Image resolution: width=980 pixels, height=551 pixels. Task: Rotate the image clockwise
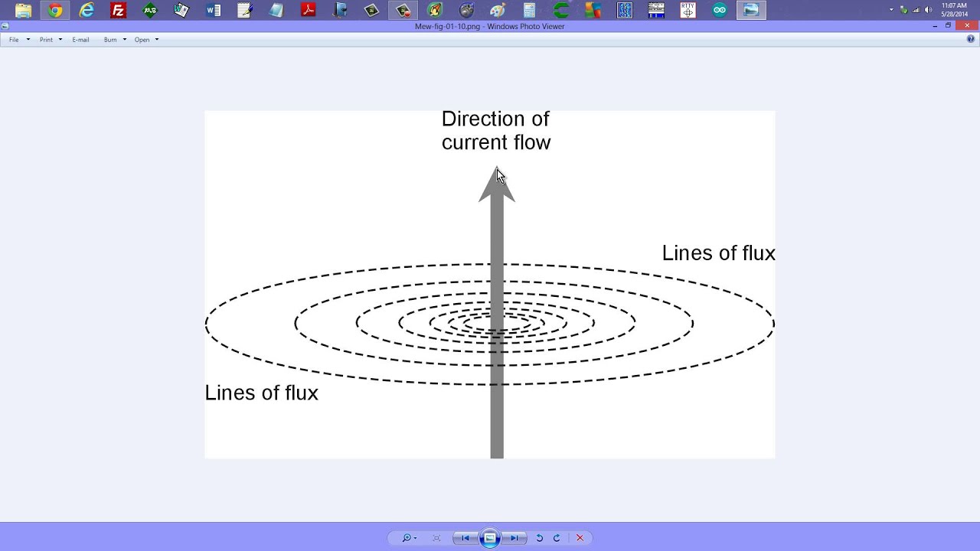[x=557, y=538]
